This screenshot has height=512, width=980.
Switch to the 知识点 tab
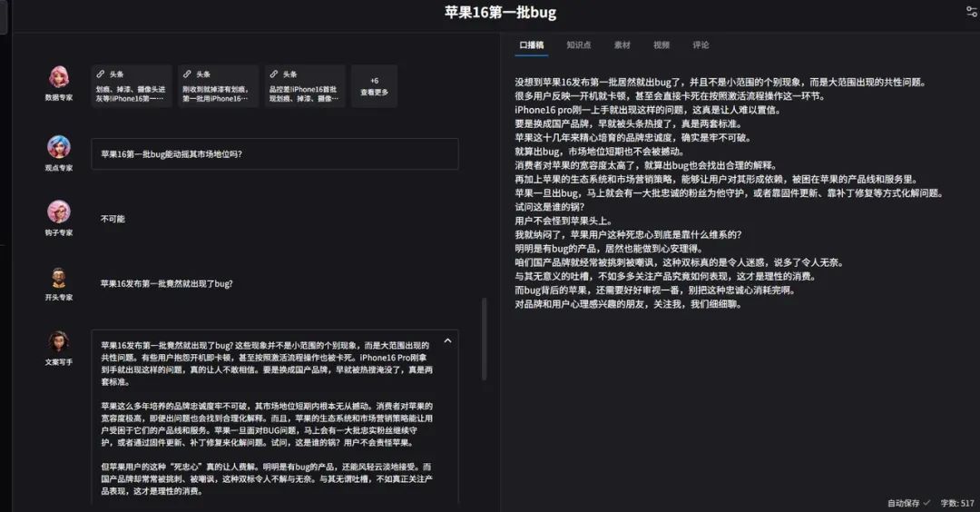(579, 45)
